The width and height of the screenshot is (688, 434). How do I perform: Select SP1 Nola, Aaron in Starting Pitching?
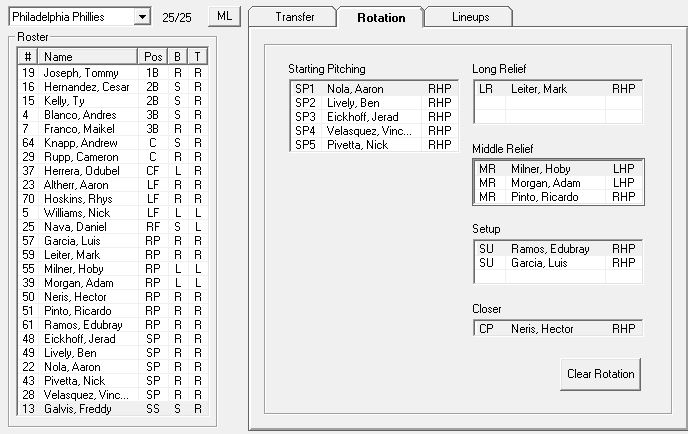click(x=374, y=89)
